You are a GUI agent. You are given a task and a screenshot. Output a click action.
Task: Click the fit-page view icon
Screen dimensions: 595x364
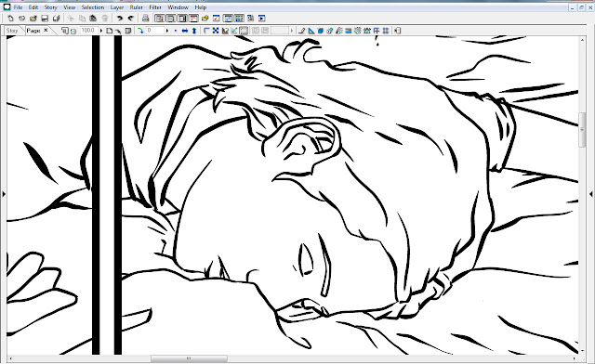(x=110, y=31)
